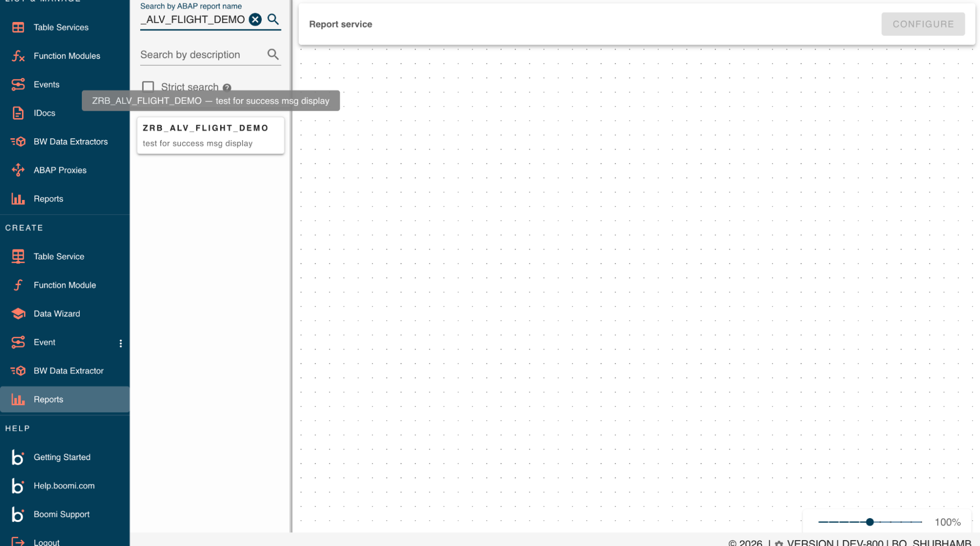This screenshot has height=546, width=980.
Task: Click the description search magnifier icon
Action: 273,54
